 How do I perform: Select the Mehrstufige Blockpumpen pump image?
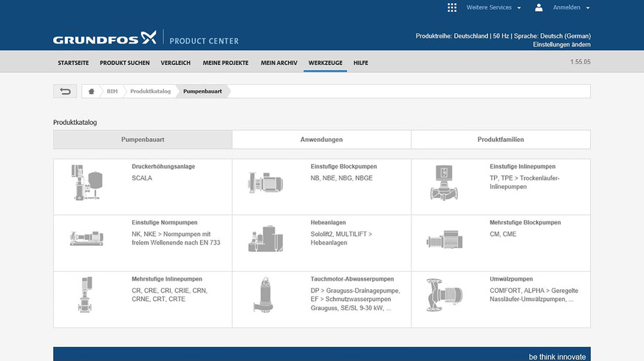click(x=445, y=239)
